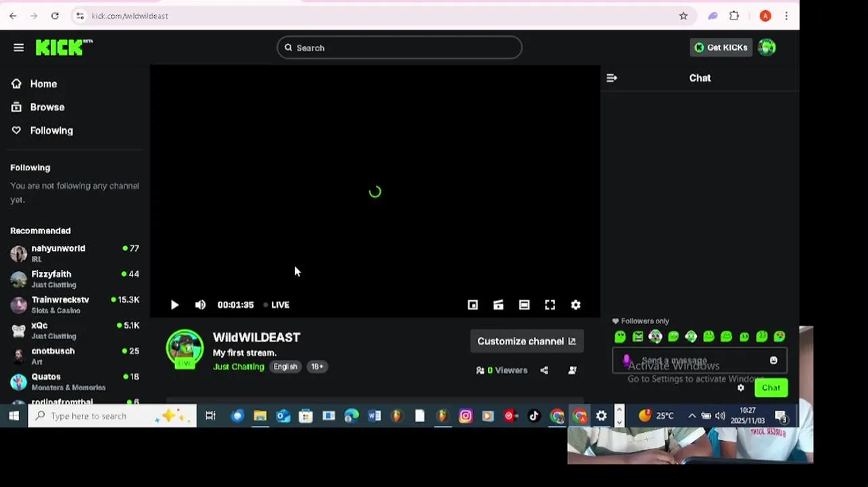The width and height of the screenshot is (868, 487).
Task: Toggle picture-in-picture mini player
Action: click(x=473, y=305)
